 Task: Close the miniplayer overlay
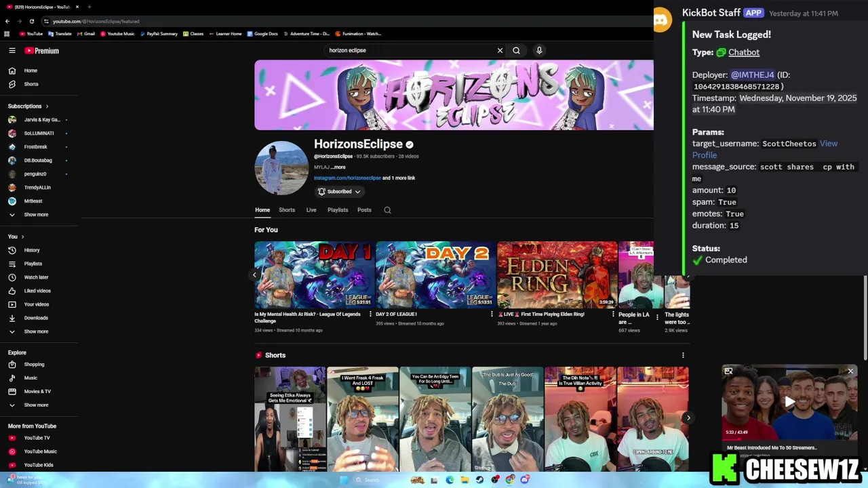click(850, 371)
